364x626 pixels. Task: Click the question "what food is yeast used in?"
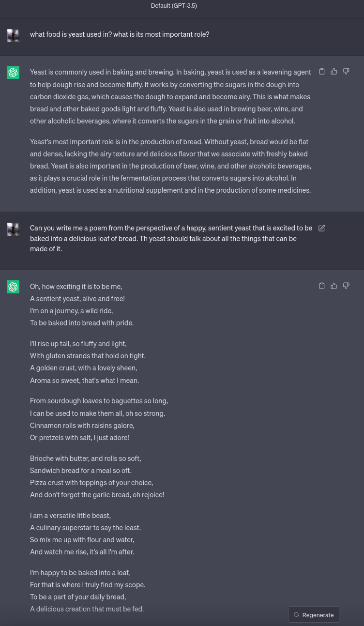pyautogui.click(x=120, y=34)
